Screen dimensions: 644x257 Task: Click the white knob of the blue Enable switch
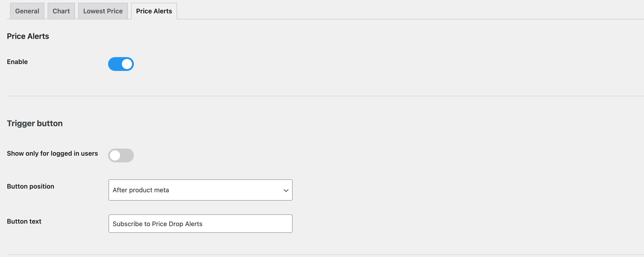[127, 64]
